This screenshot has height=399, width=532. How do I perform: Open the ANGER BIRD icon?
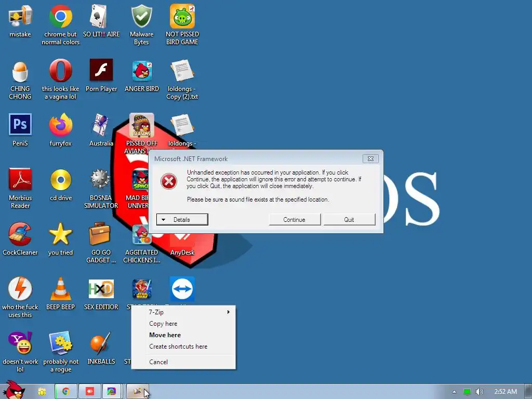(x=142, y=71)
